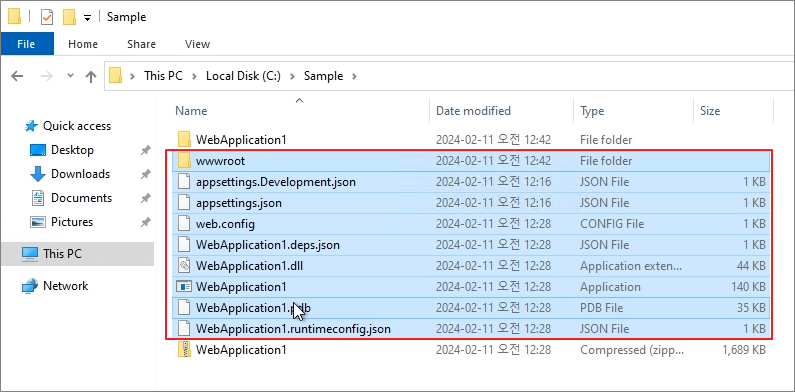This screenshot has height=392, width=795.
Task: Expand the chevron after Sample breadcrumb
Action: pyautogui.click(x=354, y=76)
